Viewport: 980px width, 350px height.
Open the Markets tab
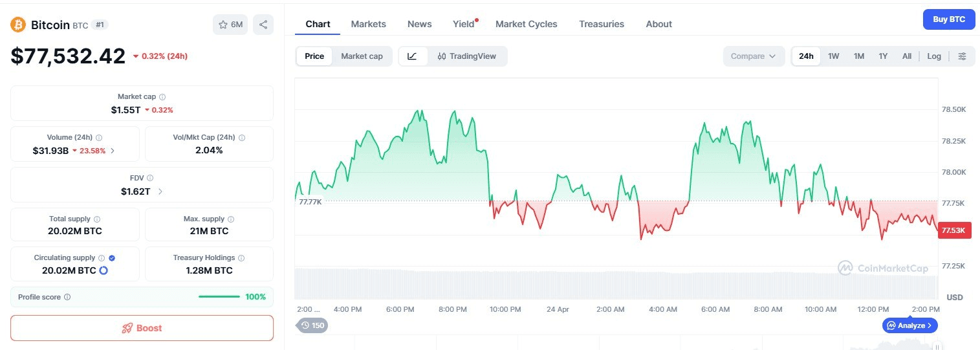[368, 24]
